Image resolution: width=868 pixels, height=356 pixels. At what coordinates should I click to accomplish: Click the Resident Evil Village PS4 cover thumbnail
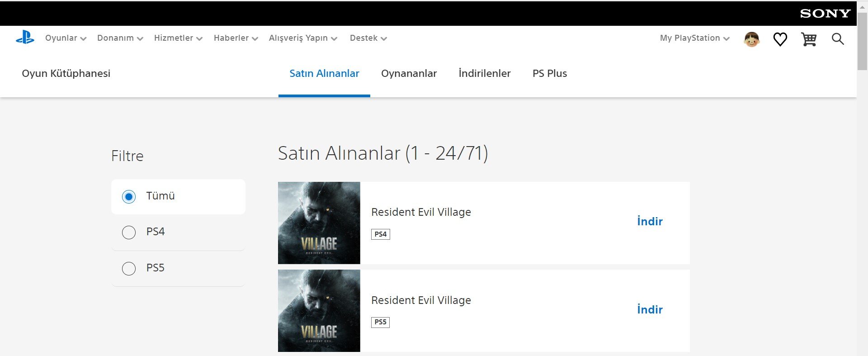point(319,223)
